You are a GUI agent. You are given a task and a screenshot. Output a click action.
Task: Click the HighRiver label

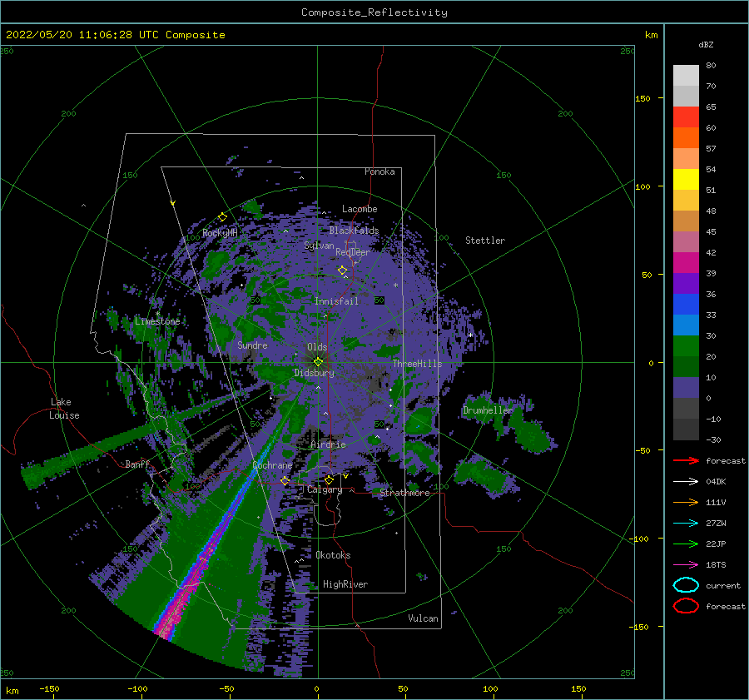tap(345, 584)
